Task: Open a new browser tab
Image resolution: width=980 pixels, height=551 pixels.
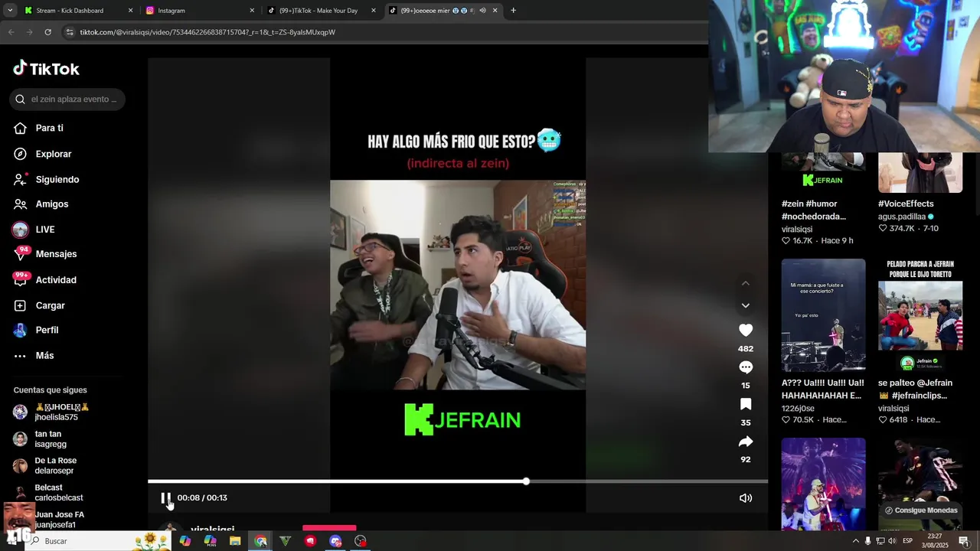Action: (513, 11)
